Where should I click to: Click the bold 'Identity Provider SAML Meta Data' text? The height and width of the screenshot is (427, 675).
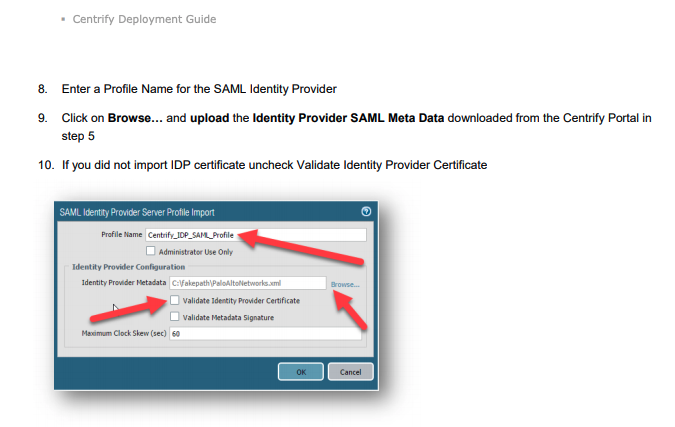348,118
